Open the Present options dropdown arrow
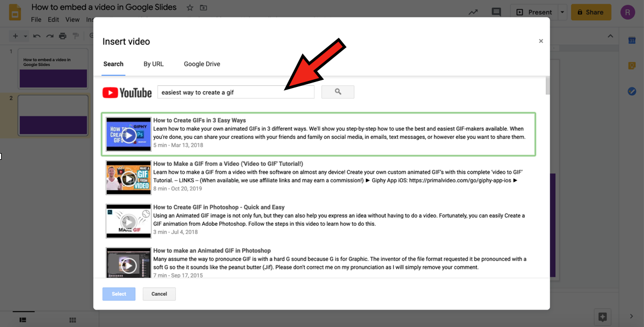The height and width of the screenshot is (327, 644). point(562,12)
